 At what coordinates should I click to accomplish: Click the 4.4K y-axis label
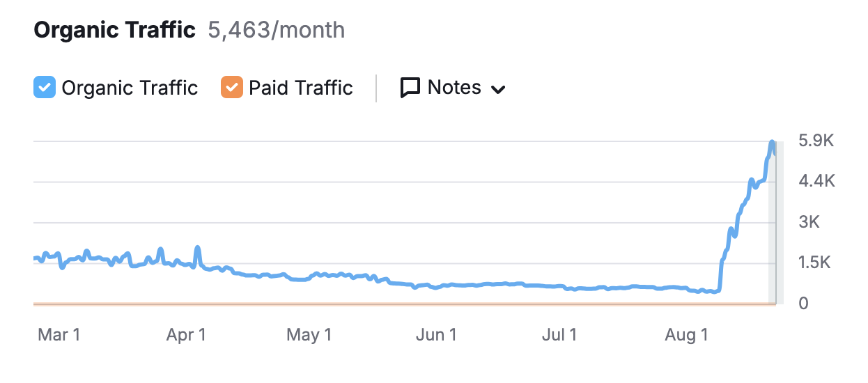tap(816, 182)
